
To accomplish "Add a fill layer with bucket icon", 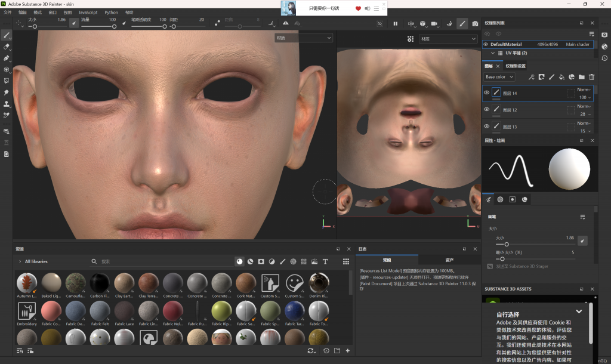I will coord(561,77).
